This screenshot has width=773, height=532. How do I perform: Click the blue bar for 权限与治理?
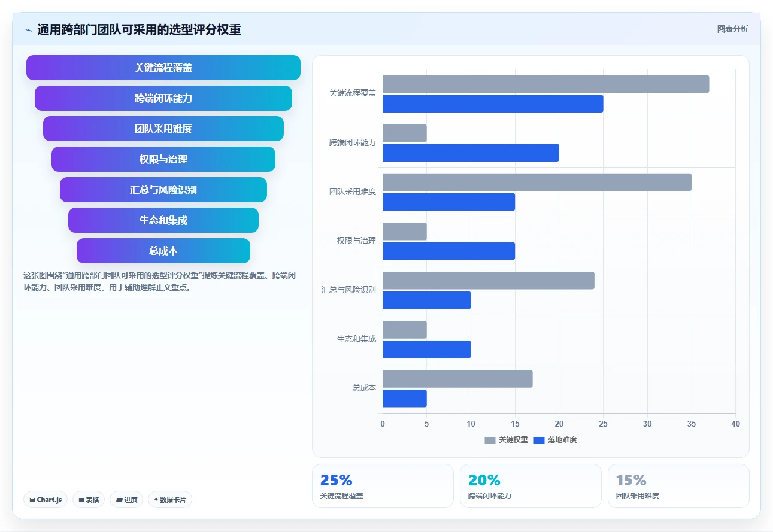tap(449, 251)
